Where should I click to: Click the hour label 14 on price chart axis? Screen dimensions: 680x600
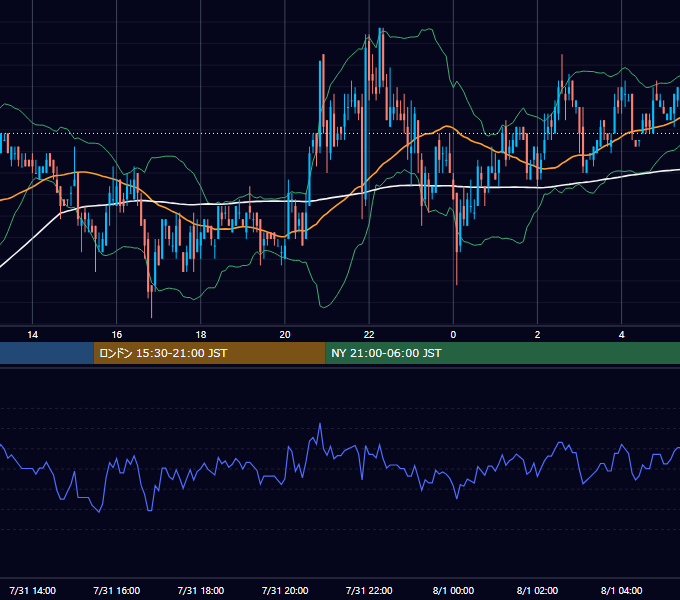pyautogui.click(x=33, y=335)
